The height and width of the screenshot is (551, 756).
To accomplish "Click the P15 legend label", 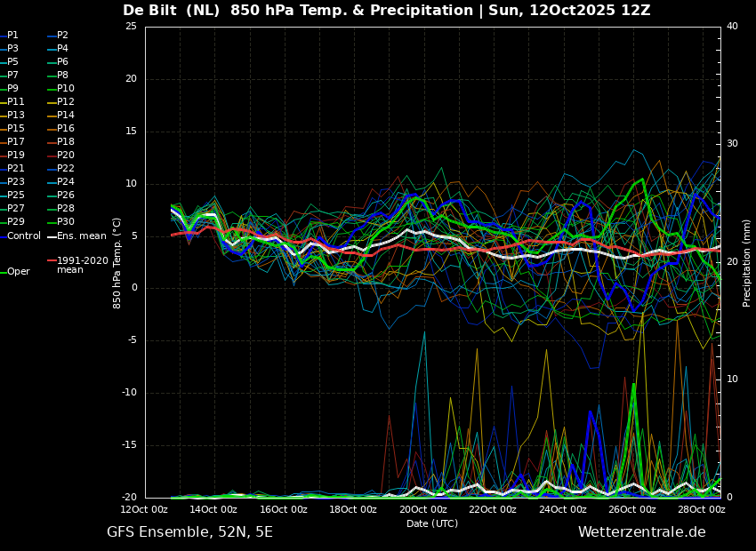I will (12, 128).
